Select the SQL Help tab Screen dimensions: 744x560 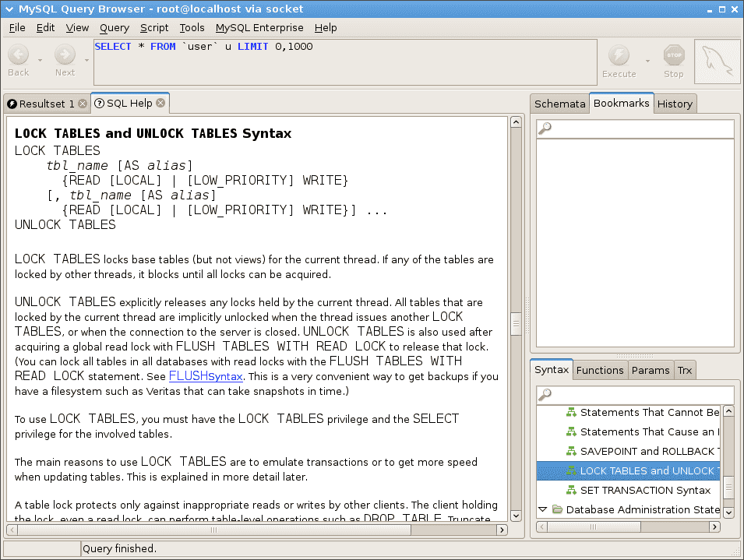click(x=130, y=103)
